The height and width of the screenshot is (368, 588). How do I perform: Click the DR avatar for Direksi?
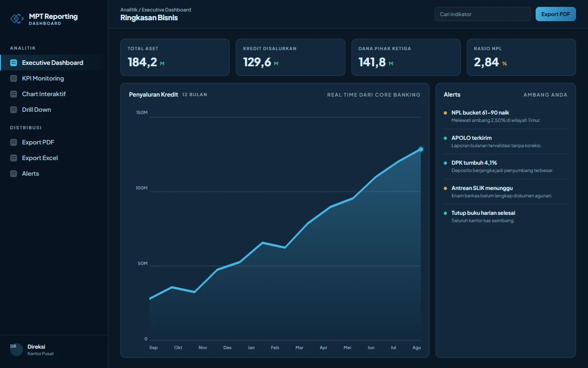point(17,350)
